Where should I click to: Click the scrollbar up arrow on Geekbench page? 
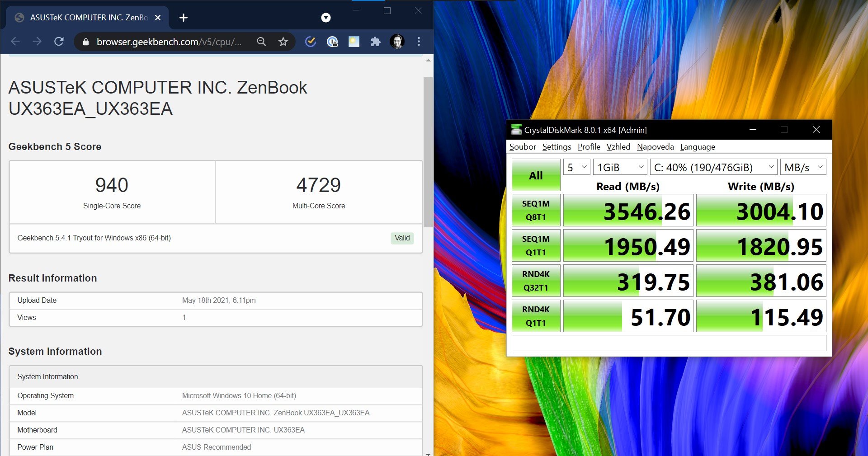428,60
